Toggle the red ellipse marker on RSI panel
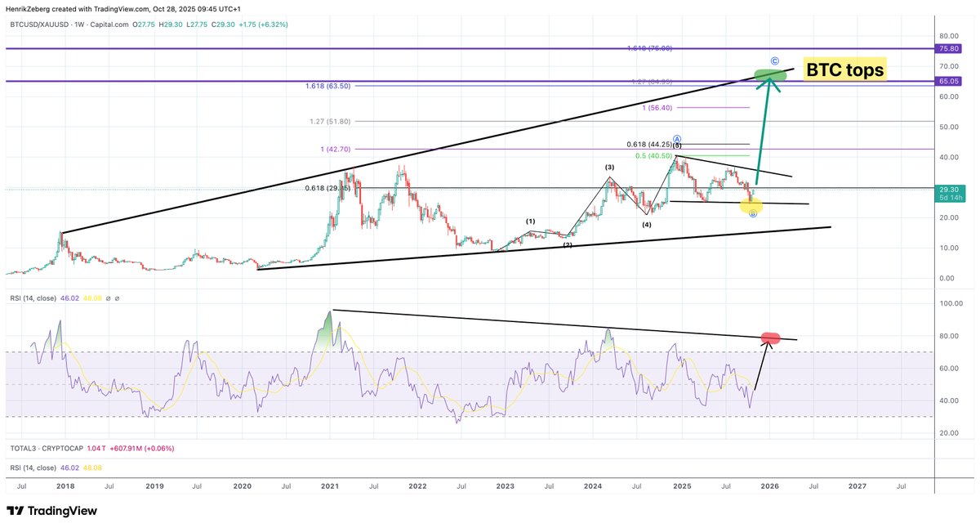980x528 pixels. (x=771, y=337)
